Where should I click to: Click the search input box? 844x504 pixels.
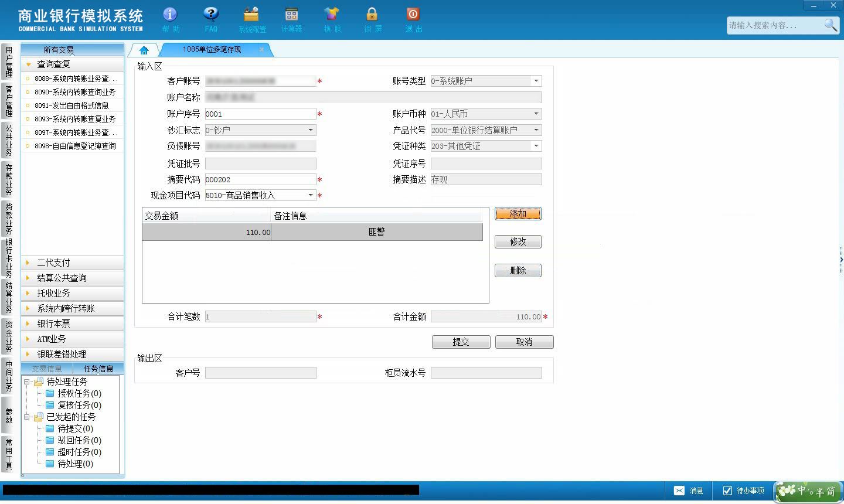pyautogui.click(x=775, y=25)
